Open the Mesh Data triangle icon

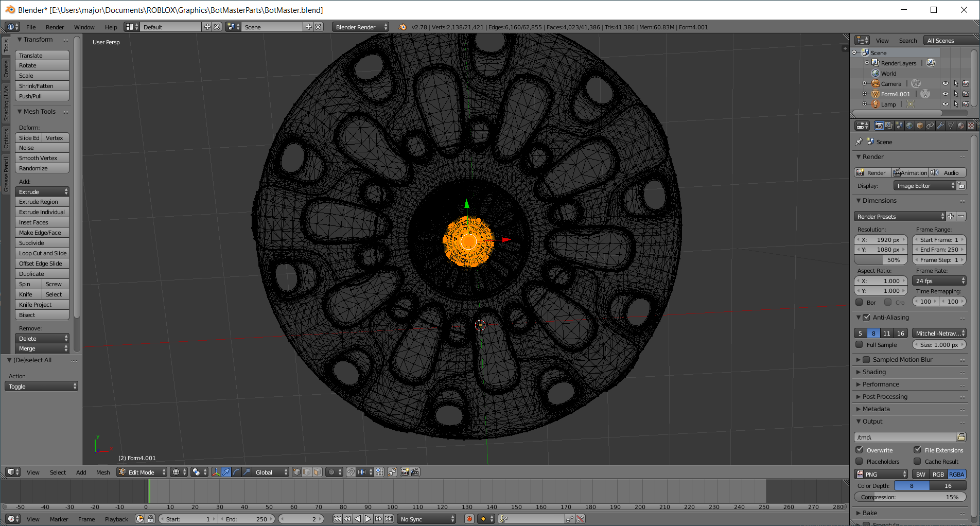[951, 126]
